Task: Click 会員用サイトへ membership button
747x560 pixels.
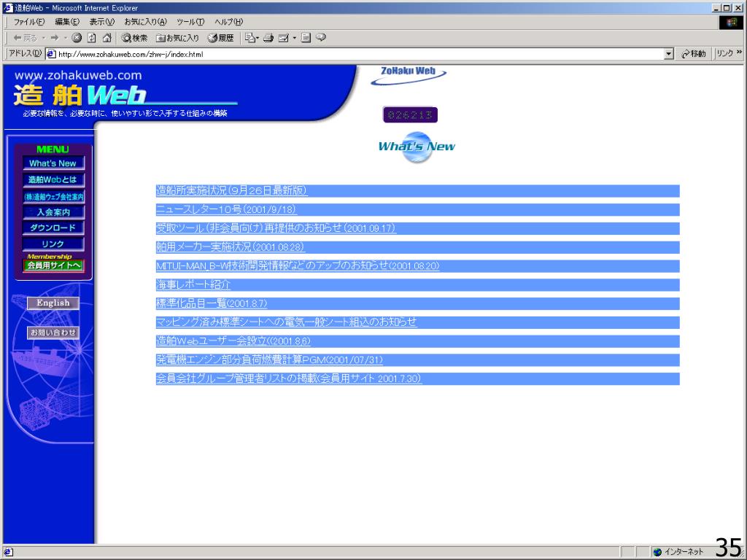Action: 53,265
